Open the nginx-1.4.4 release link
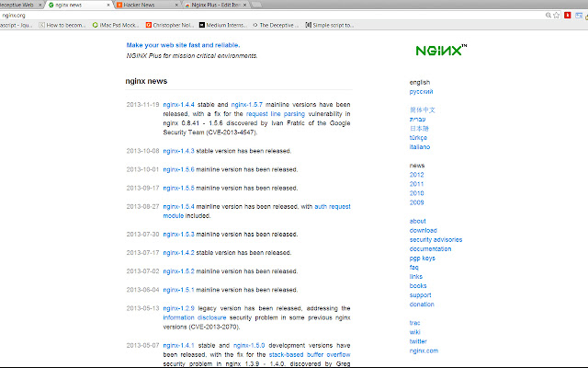The width and height of the screenshot is (588, 368). tap(178, 104)
